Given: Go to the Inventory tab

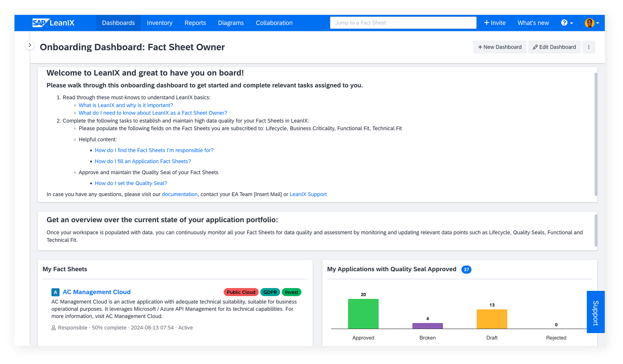Looking at the screenshot, I should point(160,23).
